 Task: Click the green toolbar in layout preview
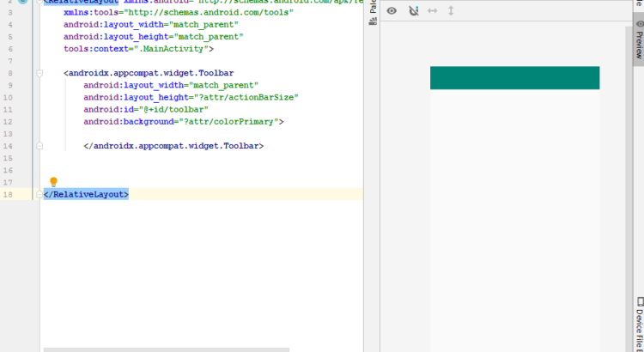pyautogui.click(x=514, y=77)
